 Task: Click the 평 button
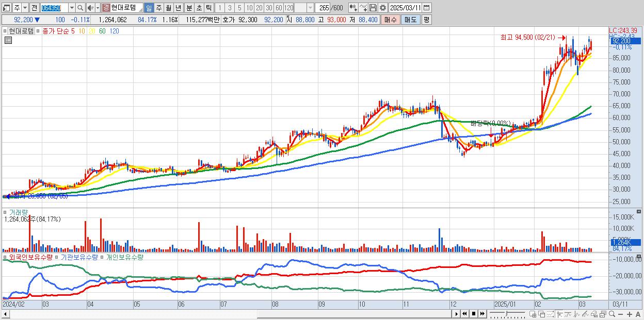pos(426,20)
